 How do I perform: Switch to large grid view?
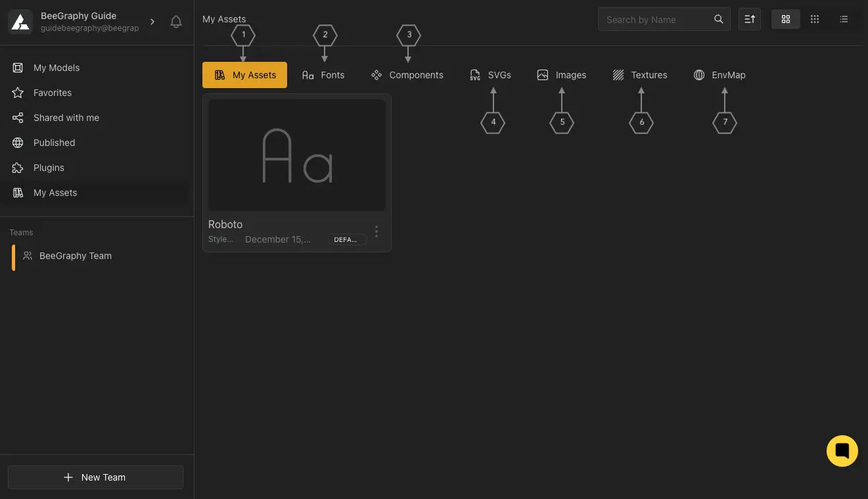(785, 20)
